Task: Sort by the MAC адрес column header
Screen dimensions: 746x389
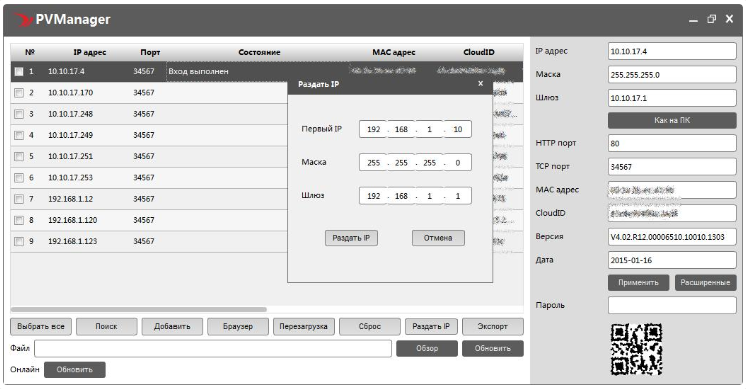Action: (x=393, y=52)
